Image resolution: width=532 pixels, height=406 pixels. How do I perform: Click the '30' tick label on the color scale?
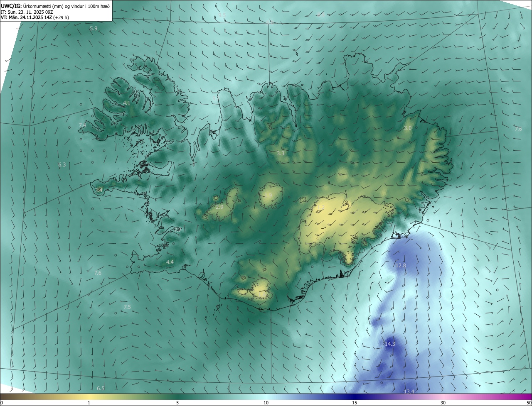coord(443,403)
